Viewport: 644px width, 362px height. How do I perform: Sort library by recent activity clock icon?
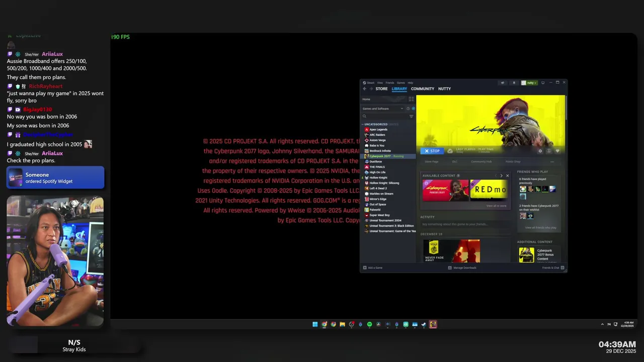coord(408,109)
